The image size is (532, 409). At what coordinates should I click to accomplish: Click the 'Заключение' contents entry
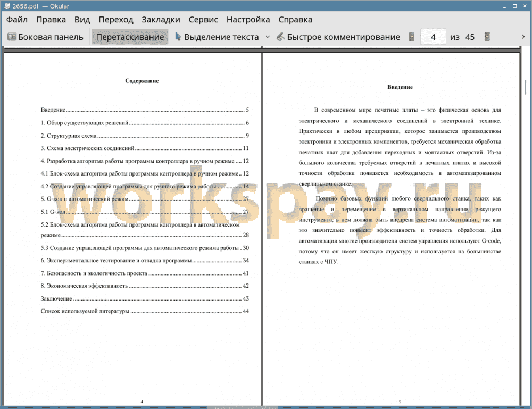pos(145,299)
